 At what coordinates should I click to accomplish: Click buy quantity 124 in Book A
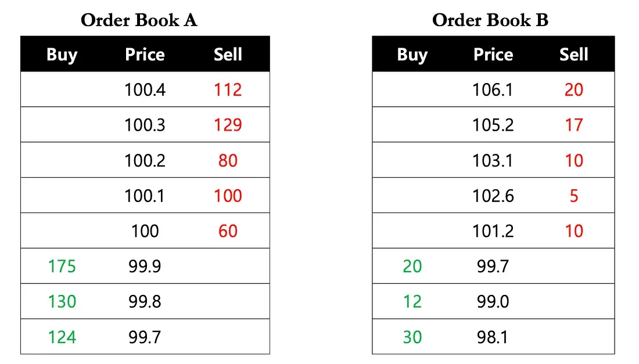pyautogui.click(x=62, y=337)
